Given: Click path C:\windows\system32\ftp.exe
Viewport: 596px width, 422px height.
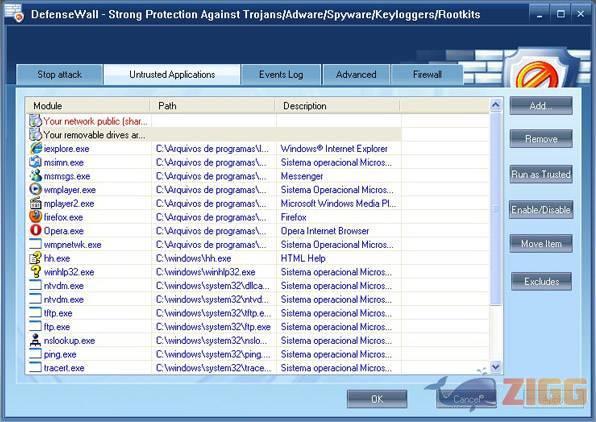Looking at the screenshot, I should [213, 327].
